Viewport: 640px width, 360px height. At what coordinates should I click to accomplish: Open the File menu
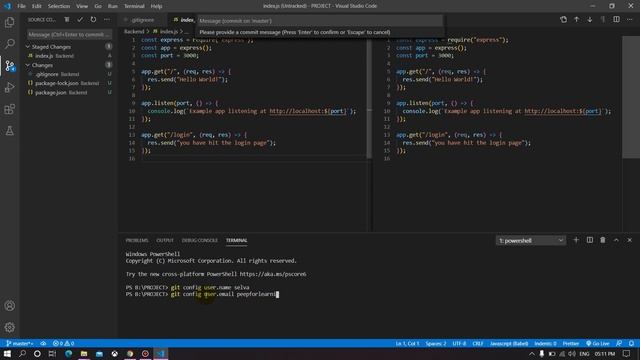[x=22, y=6]
